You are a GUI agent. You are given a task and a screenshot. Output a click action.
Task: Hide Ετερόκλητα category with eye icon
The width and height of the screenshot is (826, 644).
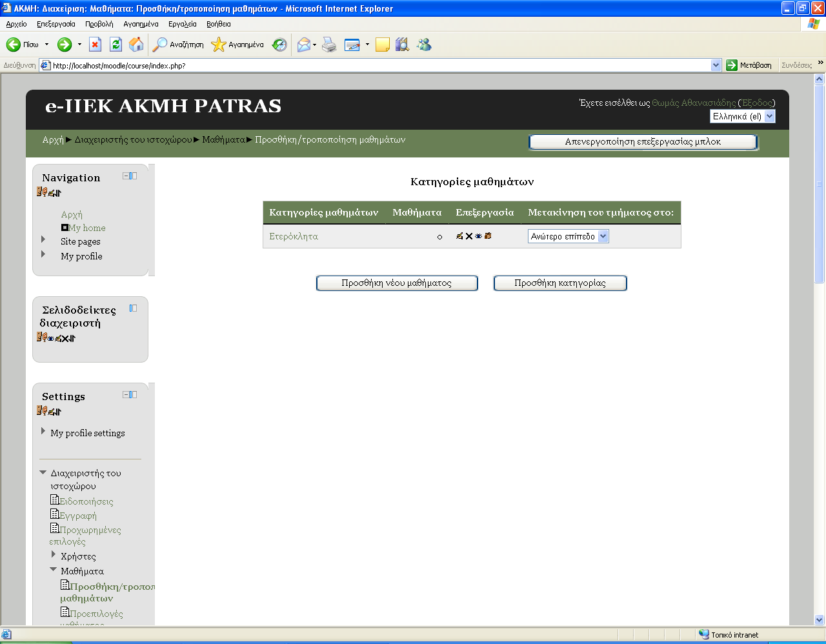pos(478,236)
